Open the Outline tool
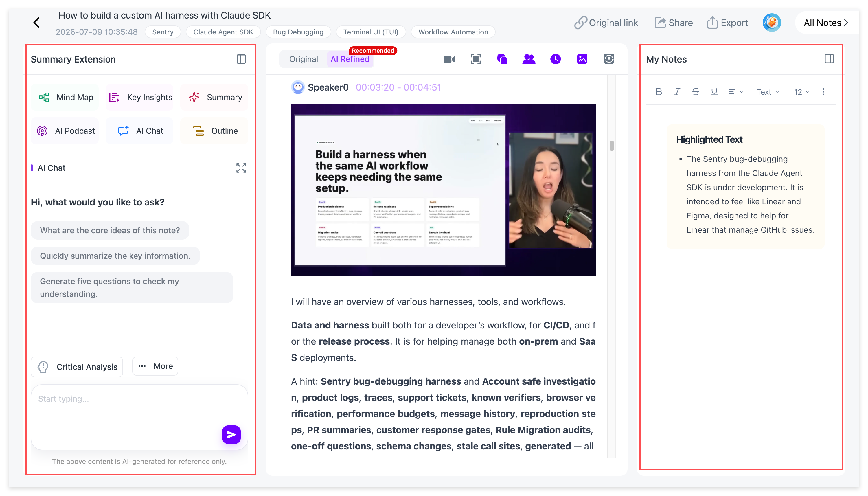Image resolution: width=868 pixels, height=496 pixels. tap(214, 131)
